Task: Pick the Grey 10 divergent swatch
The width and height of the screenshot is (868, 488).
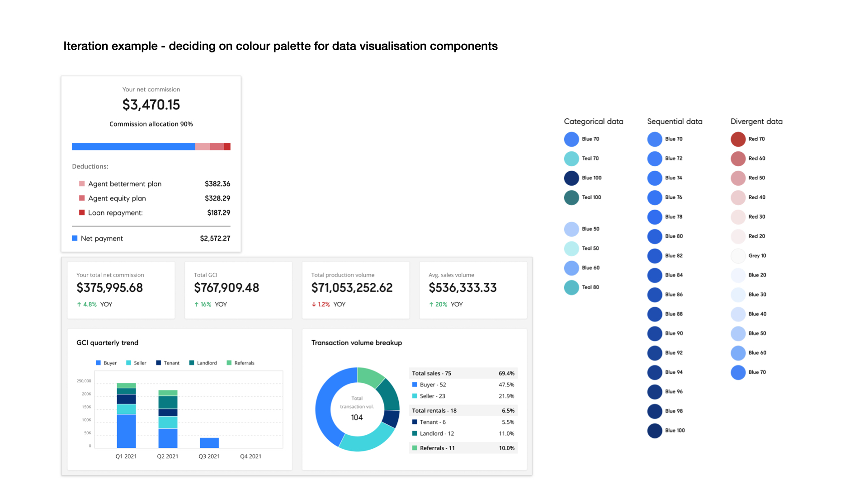Action: point(738,256)
